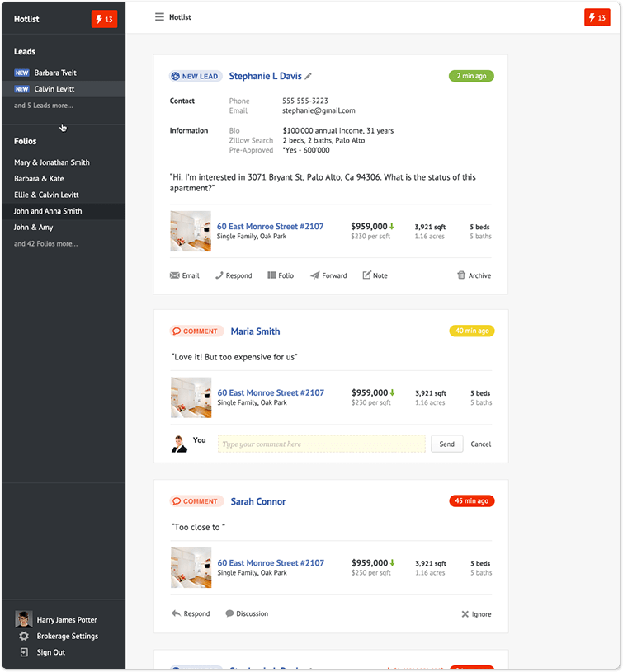Expand 'and 42 Folios more...' list
The image size is (623, 672).
(46, 244)
